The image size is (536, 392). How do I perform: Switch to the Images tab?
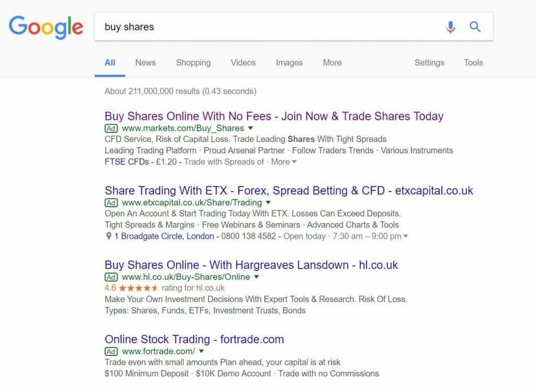[289, 63]
